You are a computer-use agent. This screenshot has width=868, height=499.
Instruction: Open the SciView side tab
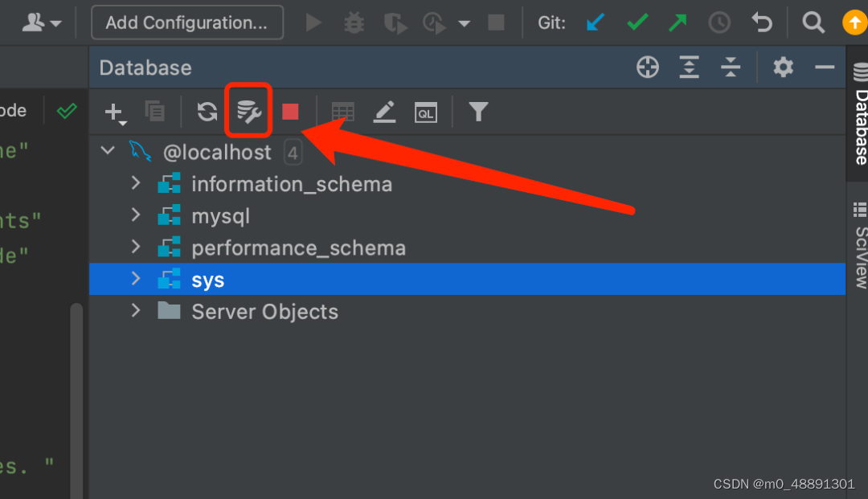pos(860,246)
